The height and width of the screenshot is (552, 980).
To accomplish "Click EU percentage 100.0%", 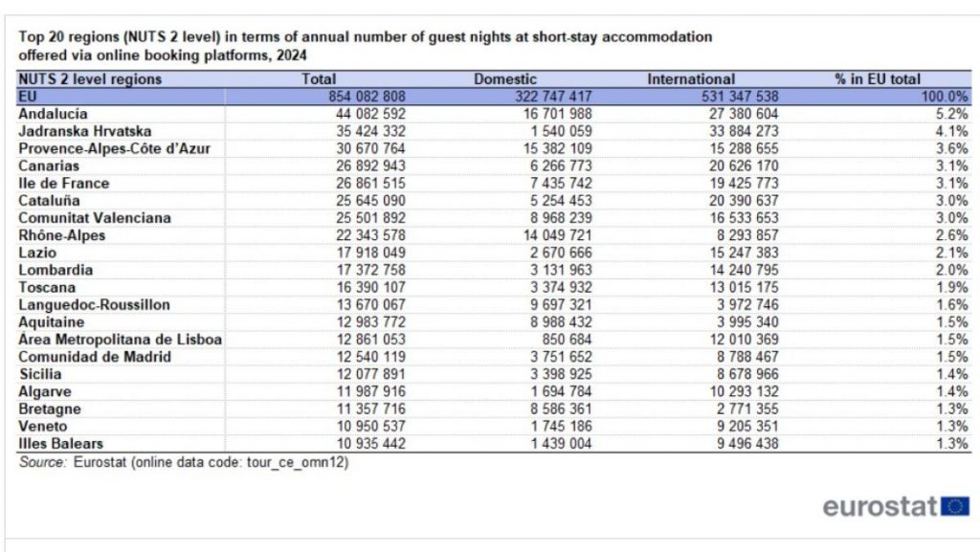I will point(945,97).
